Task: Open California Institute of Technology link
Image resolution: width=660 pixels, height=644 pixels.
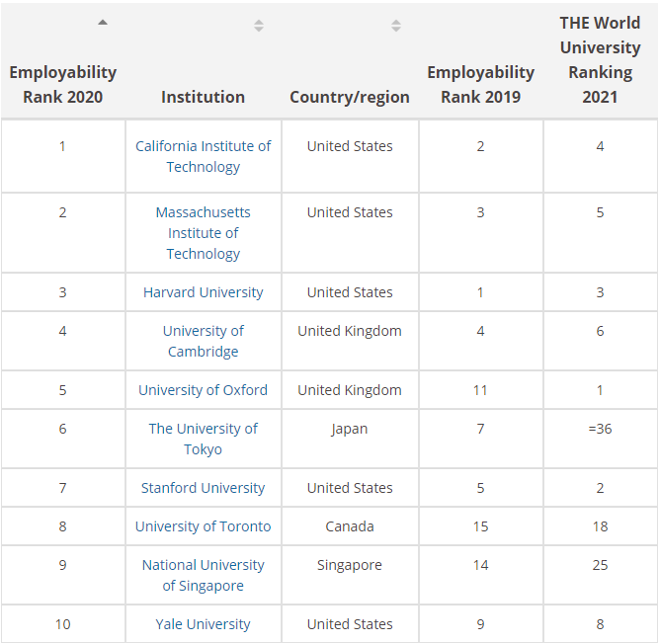Action: 204,157
